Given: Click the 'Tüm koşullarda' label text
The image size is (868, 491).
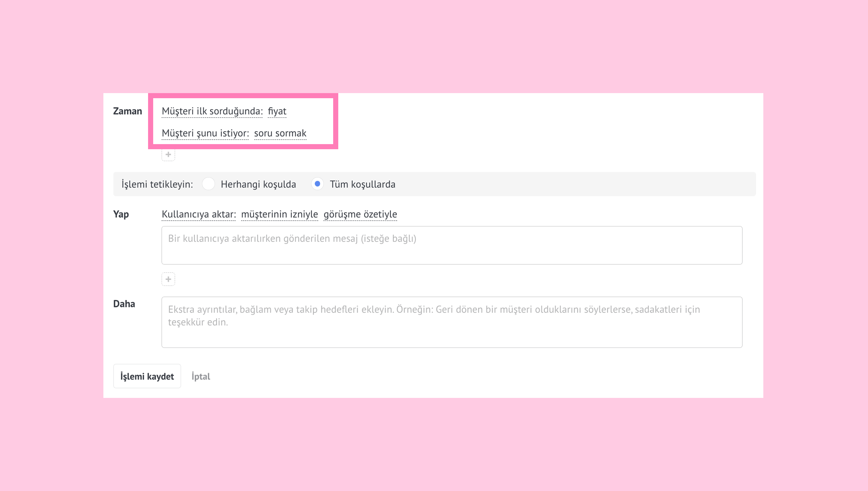Looking at the screenshot, I should 363,185.
